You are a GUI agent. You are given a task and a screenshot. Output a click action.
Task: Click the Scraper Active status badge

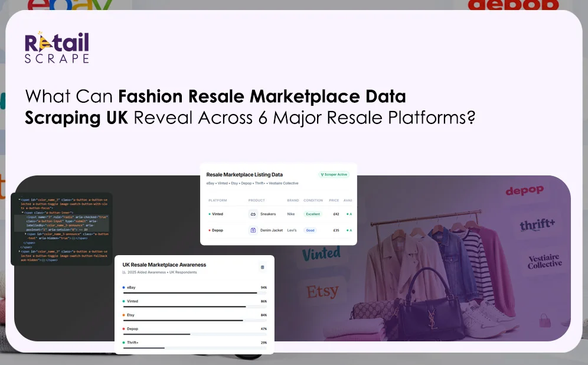[334, 174]
